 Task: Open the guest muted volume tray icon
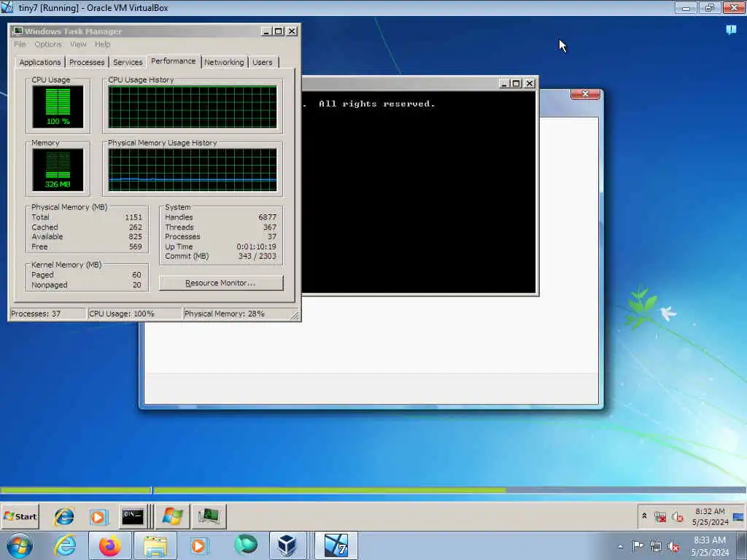pyautogui.click(x=677, y=517)
